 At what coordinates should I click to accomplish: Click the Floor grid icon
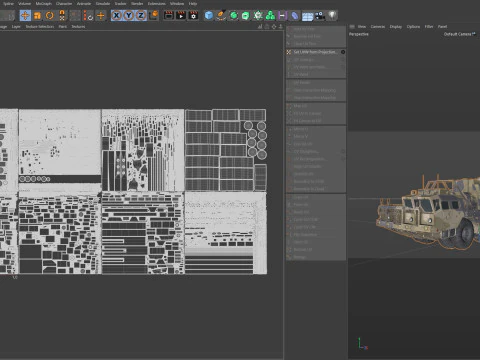pyautogui.click(x=307, y=16)
